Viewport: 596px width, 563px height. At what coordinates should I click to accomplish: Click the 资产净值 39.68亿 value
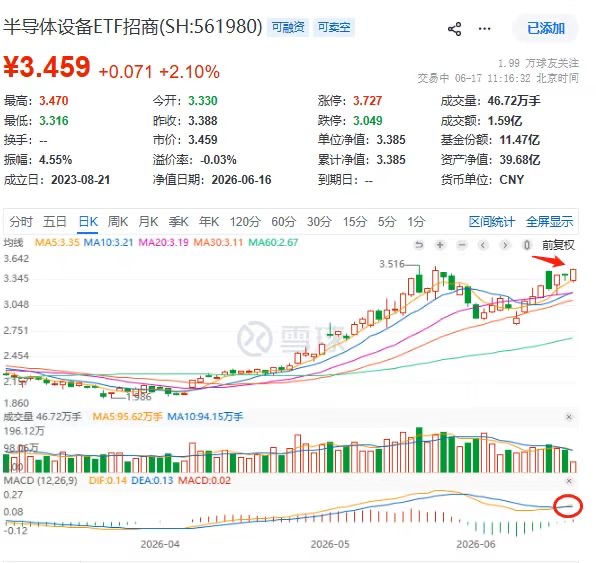coord(520,160)
